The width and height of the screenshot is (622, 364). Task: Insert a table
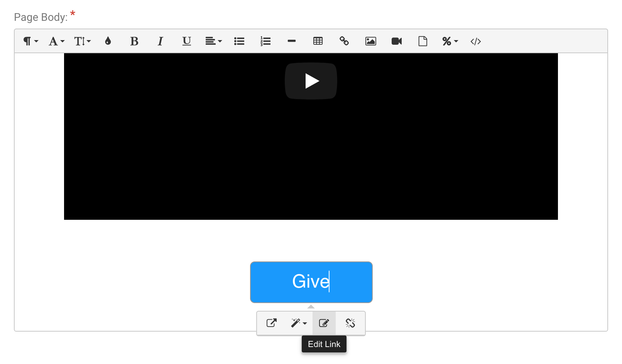318,41
